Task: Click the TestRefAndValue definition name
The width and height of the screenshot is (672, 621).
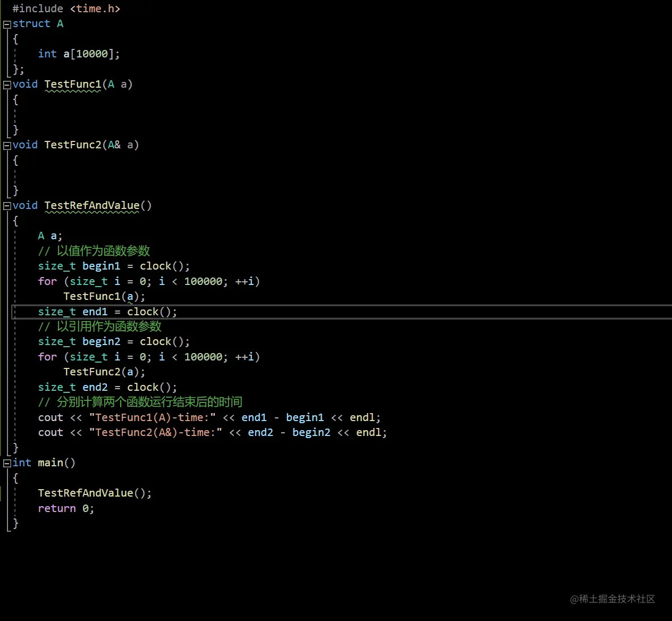Action: pyautogui.click(x=92, y=206)
